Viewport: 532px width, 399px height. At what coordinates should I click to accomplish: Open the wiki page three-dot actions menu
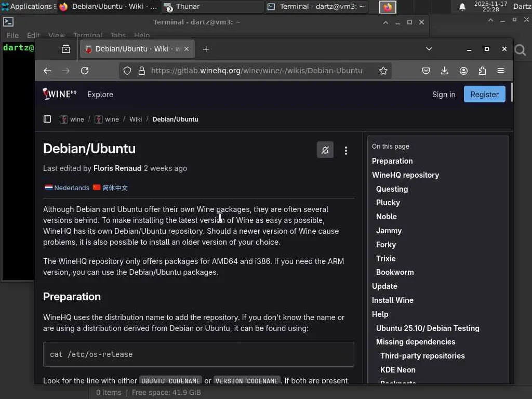pyautogui.click(x=345, y=150)
